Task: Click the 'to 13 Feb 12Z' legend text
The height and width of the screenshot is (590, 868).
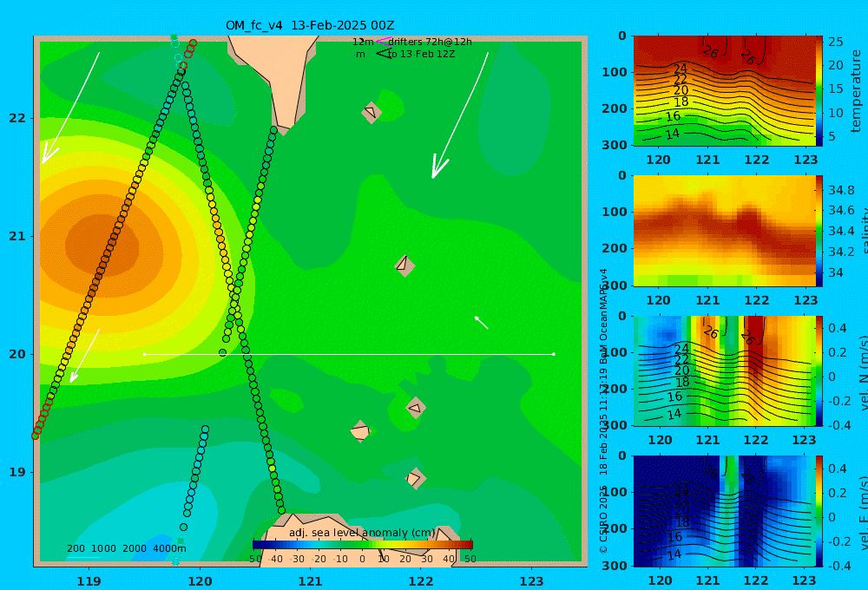Action: click(421, 54)
